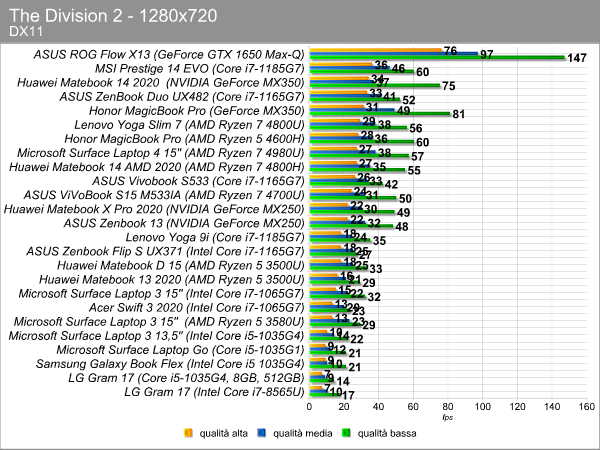Click the green bar for Huawei Matebook 14 2020
This screenshot has width=600, height=450.
click(x=374, y=86)
